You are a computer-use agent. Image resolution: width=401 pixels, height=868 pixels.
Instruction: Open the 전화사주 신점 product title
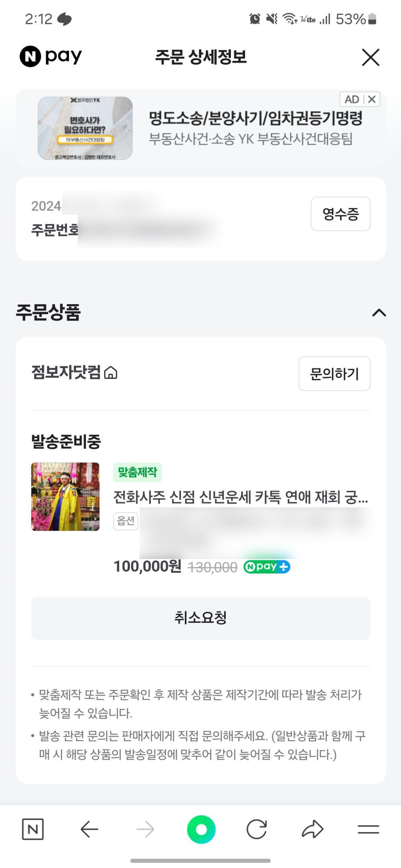tap(240, 497)
